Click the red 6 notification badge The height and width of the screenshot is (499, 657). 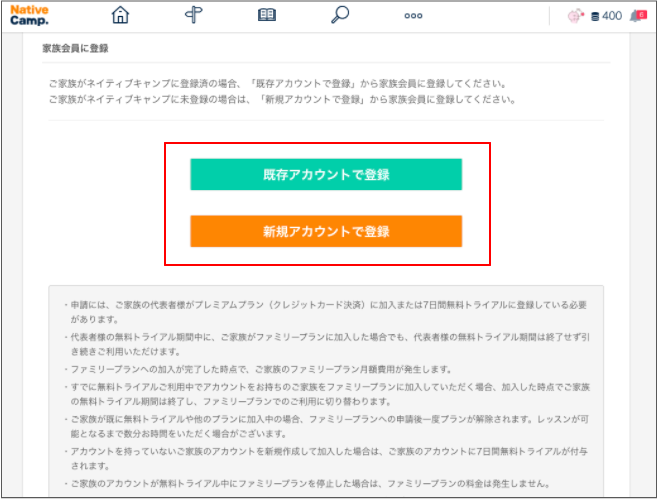tap(641, 15)
